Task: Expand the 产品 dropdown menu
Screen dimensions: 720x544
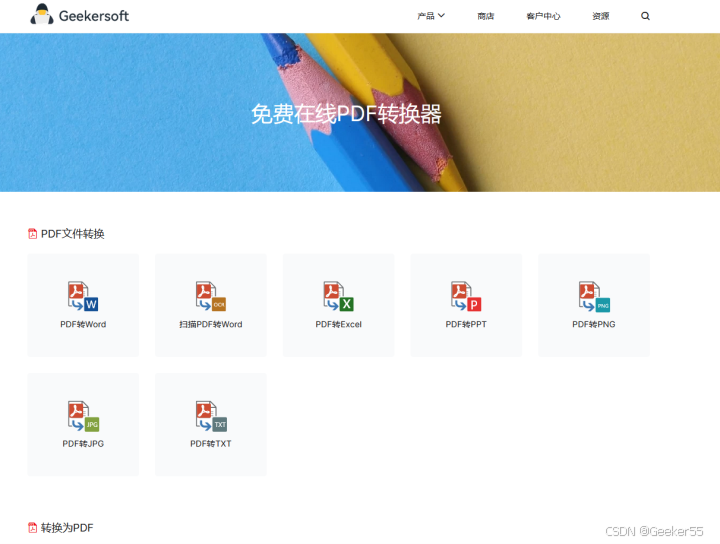Action: click(431, 16)
